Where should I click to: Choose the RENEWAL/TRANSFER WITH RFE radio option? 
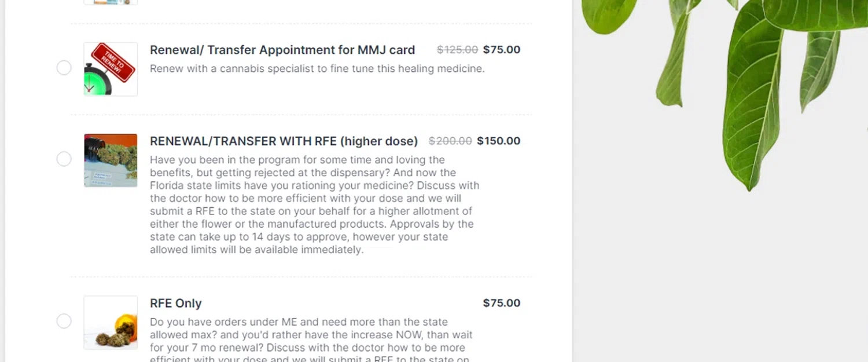[x=64, y=159]
